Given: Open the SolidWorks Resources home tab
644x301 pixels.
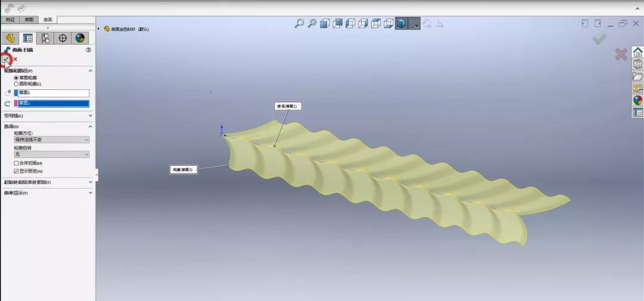Looking at the screenshot, I should tap(638, 52).
